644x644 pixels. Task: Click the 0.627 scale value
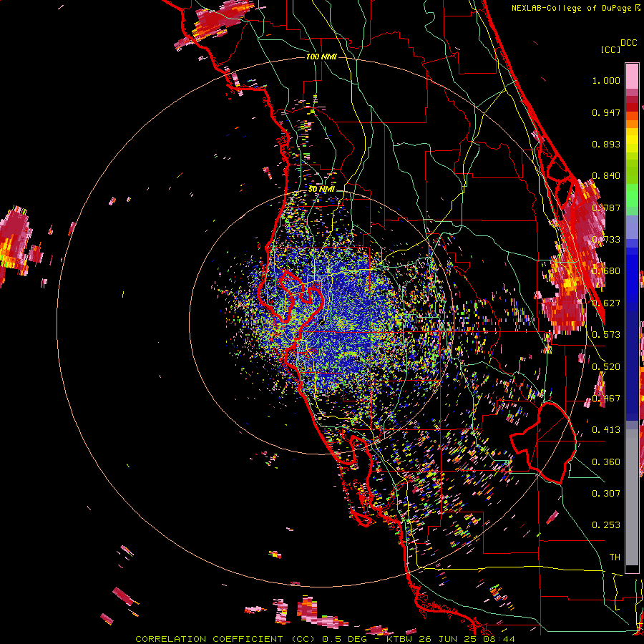[606, 303]
